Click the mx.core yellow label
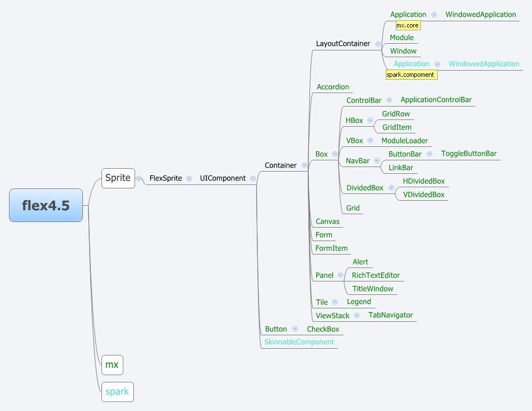Screen dimensions: 532x411 tap(408, 25)
